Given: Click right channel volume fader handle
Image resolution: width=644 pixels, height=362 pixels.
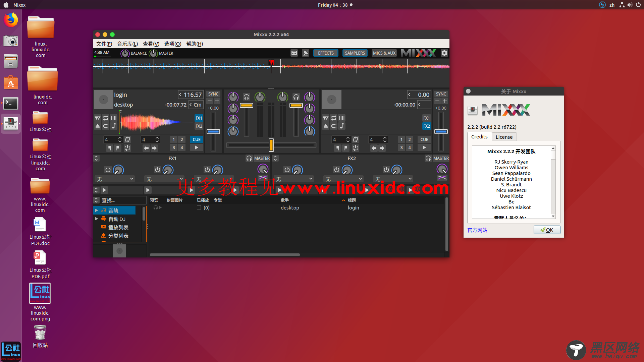Looking at the screenshot, I should click(x=296, y=105).
